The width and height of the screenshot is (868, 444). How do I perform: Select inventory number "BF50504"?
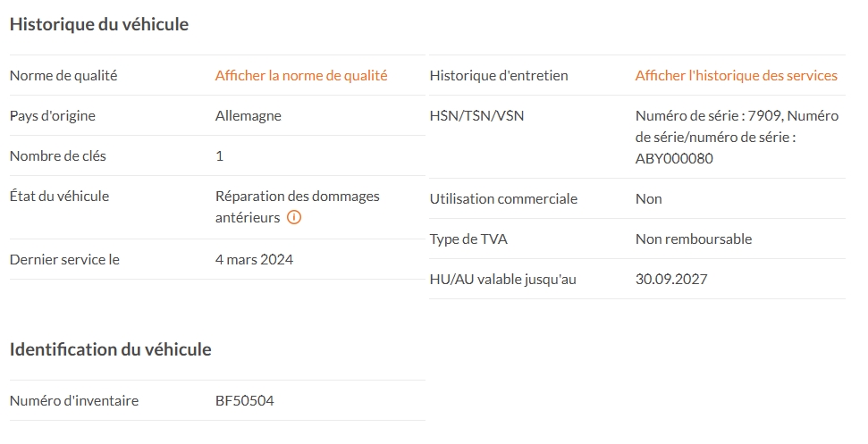[245, 401]
